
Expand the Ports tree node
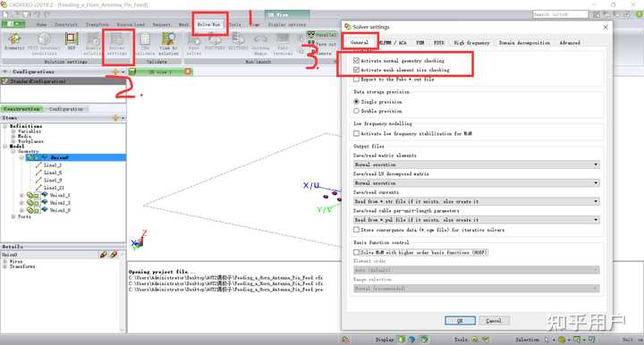click(13, 216)
